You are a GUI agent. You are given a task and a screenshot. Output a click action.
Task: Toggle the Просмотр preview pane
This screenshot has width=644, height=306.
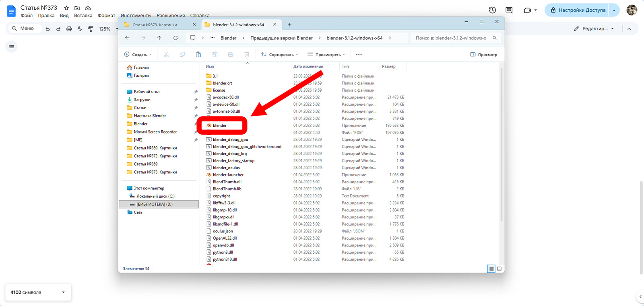(483, 55)
